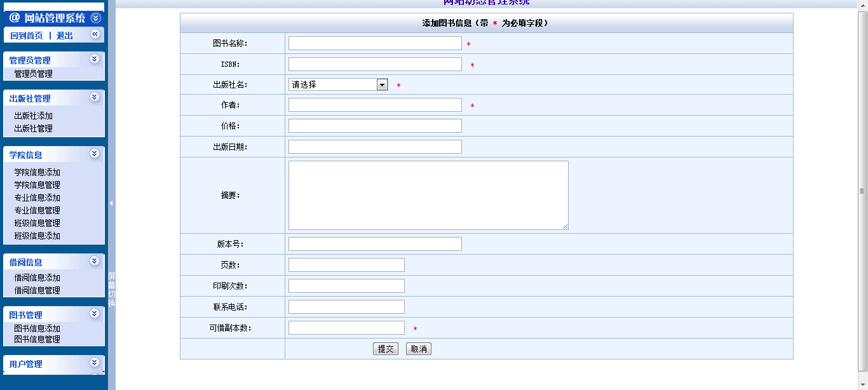Open 图书信息添加 page

pyautogui.click(x=37, y=328)
